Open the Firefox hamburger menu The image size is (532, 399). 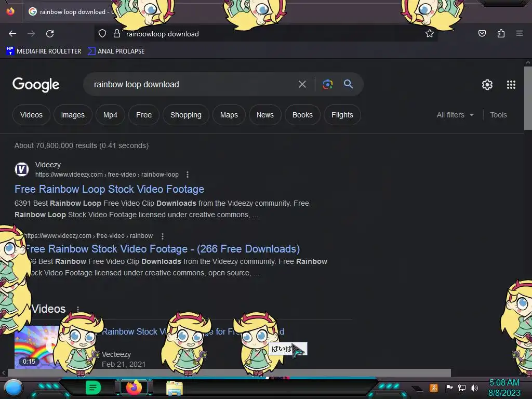pos(520,33)
